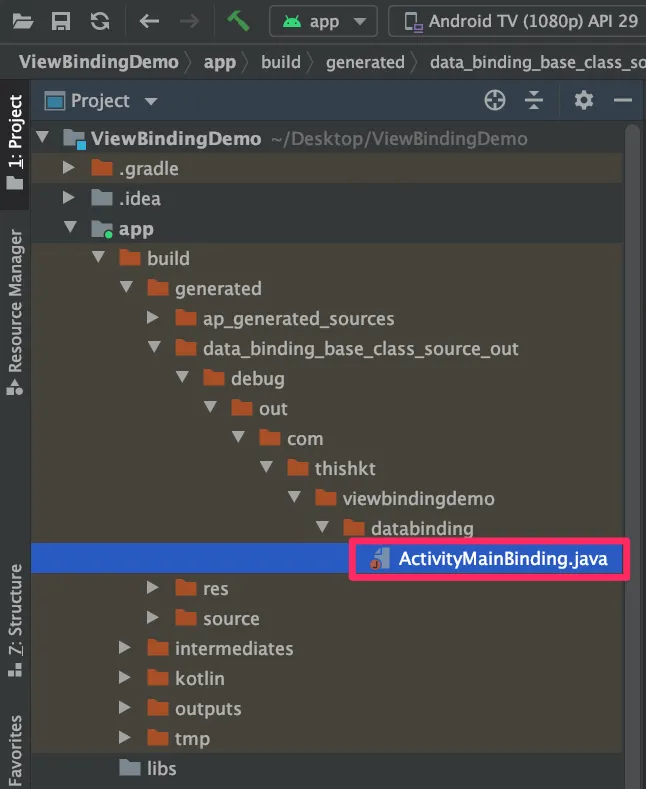Click the tmp orange folder icon
This screenshot has height=789, width=646.
(x=157, y=738)
